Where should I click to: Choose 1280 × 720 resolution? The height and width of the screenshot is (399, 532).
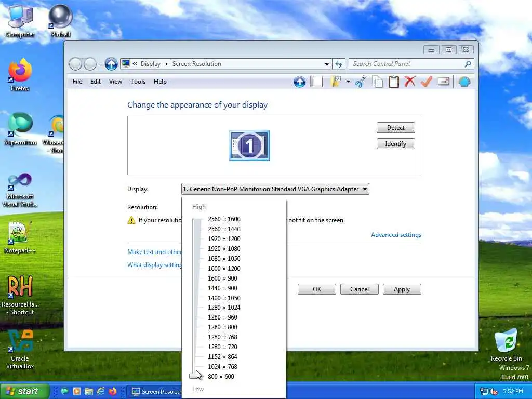tap(222, 347)
